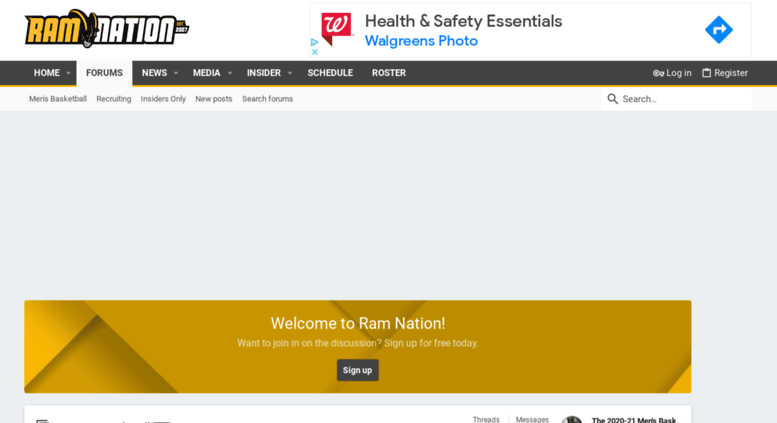777x423 pixels.
Task: Open the INSIDER nav item
Action: click(x=264, y=73)
